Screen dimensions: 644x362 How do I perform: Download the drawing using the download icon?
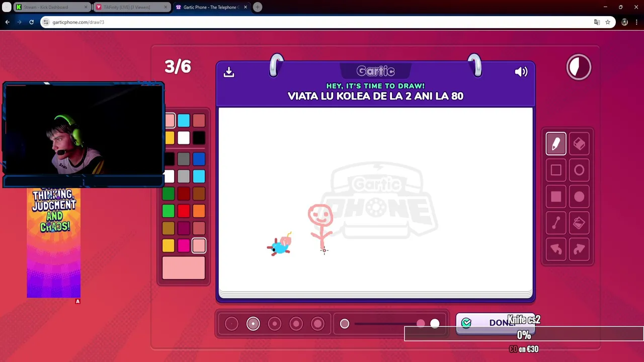click(x=229, y=72)
